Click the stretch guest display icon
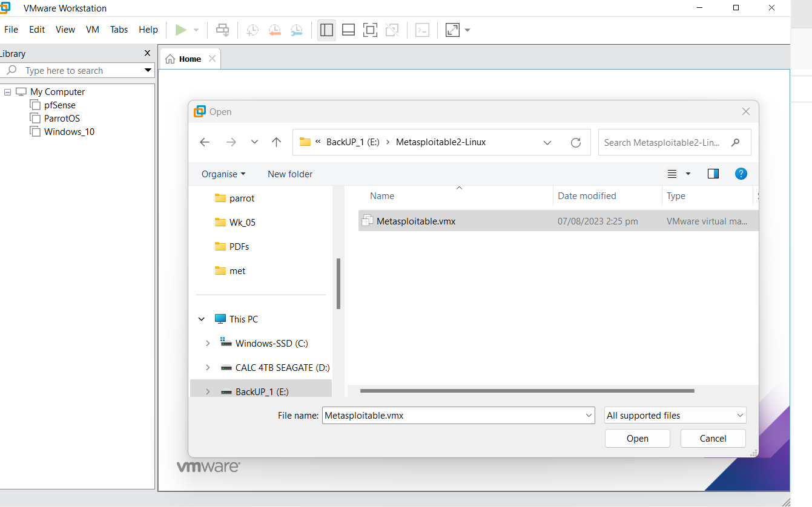The image size is (812, 507). pyautogui.click(x=452, y=30)
